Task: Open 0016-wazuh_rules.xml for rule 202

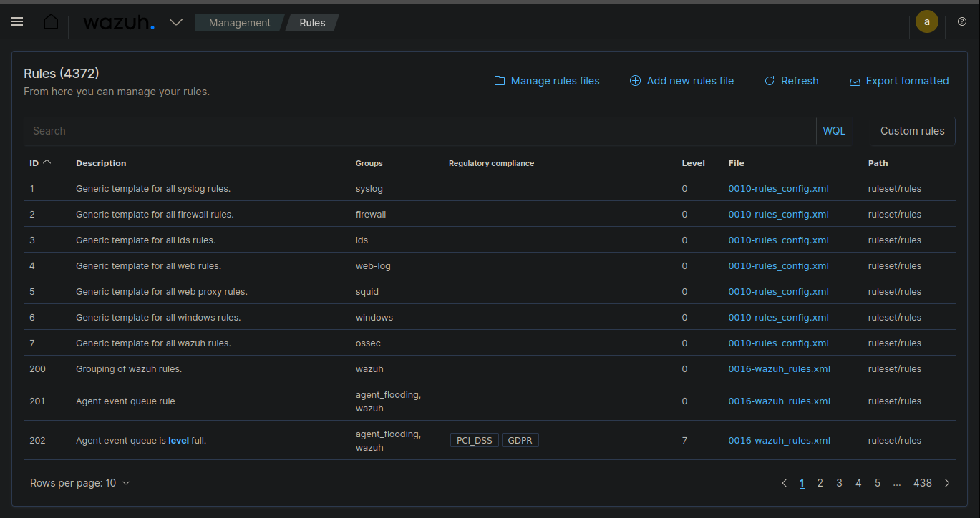Action: click(779, 441)
